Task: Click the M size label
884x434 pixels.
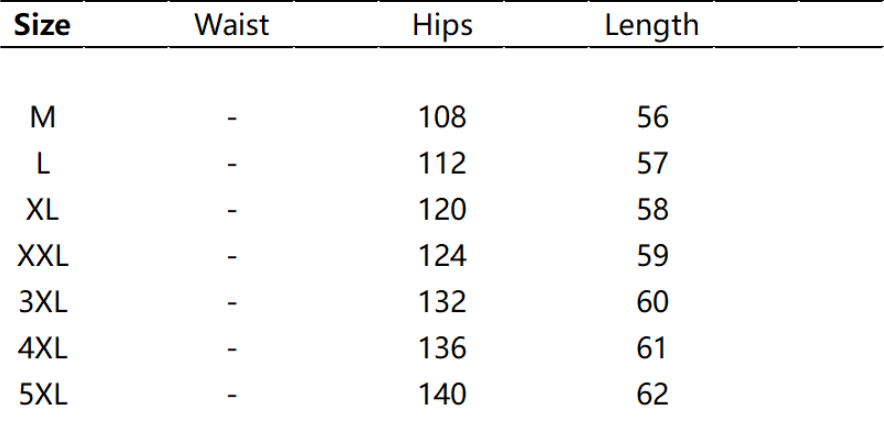Action: pyautogui.click(x=42, y=118)
